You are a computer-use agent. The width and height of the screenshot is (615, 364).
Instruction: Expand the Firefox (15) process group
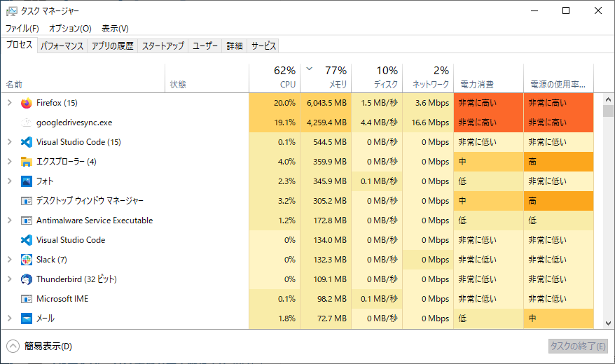pyautogui.click(x=9, y=103)
